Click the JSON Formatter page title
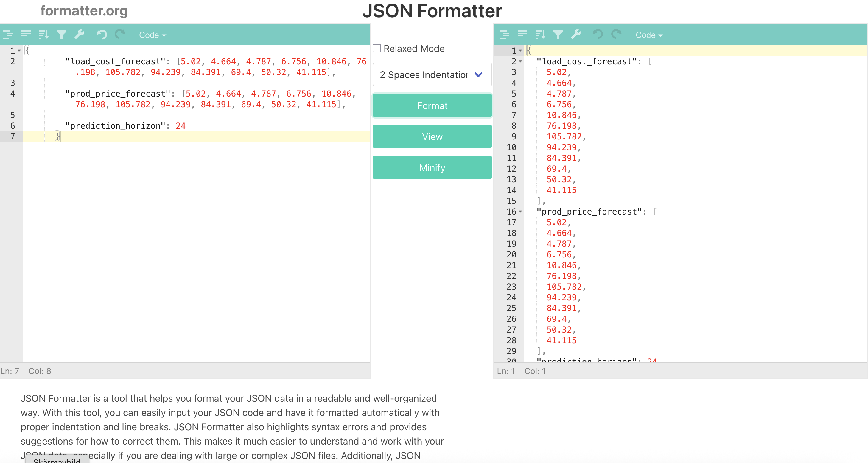 coord(432,11)
